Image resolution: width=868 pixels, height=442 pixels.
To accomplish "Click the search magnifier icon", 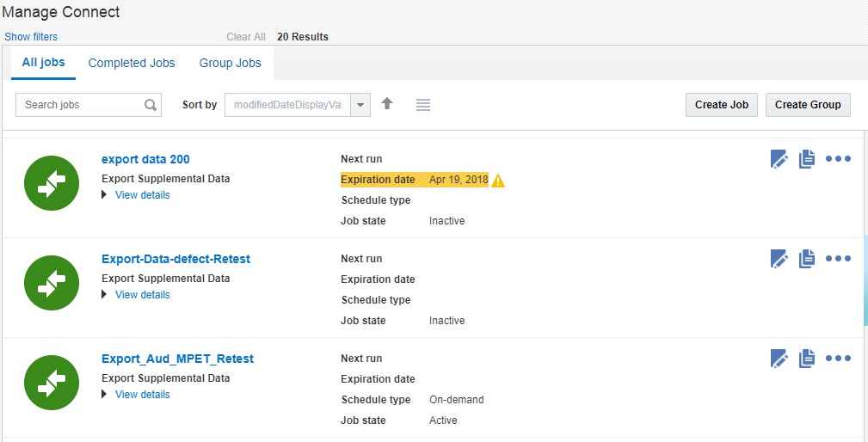I will click(x=151, y=105).
